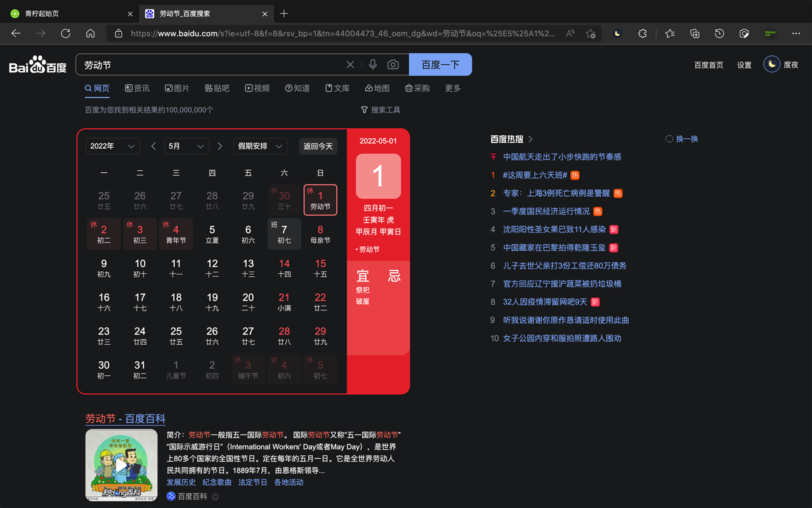Click the voice search microphone icon
This screenshot has height=508, width=812.
(373, 65)
